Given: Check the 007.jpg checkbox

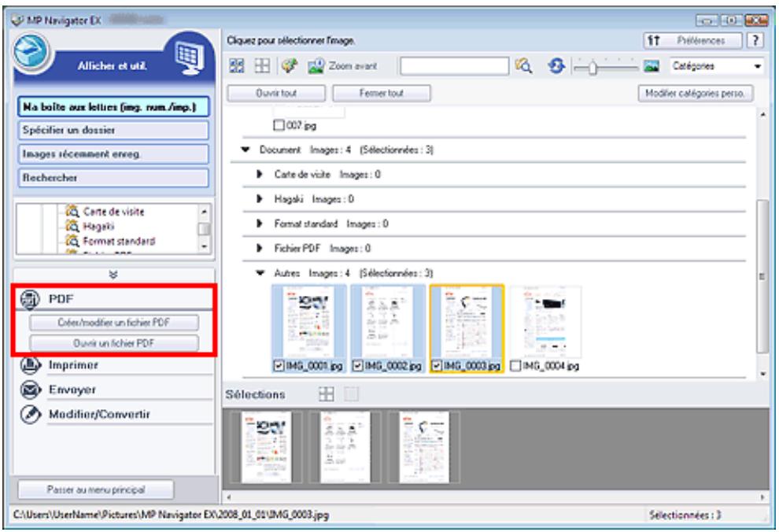Looking at the screenshot, I should 279,125.
